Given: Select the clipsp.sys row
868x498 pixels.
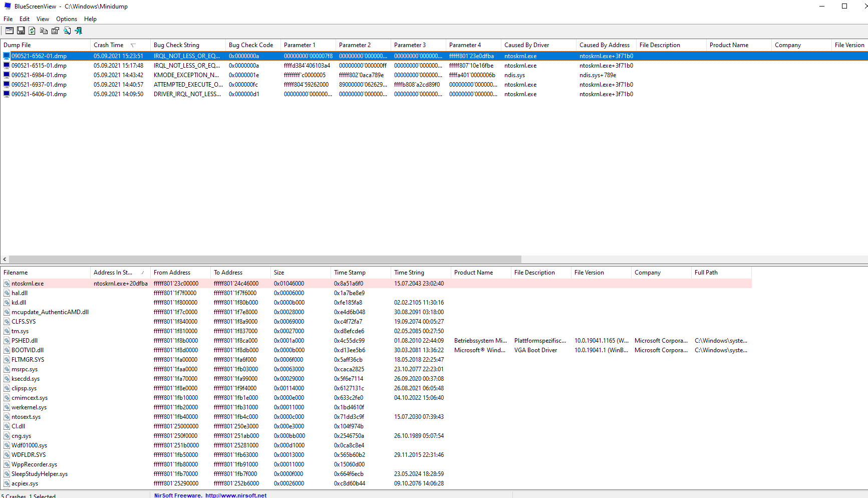Looking at the screenshot, I should click(376, 388).
